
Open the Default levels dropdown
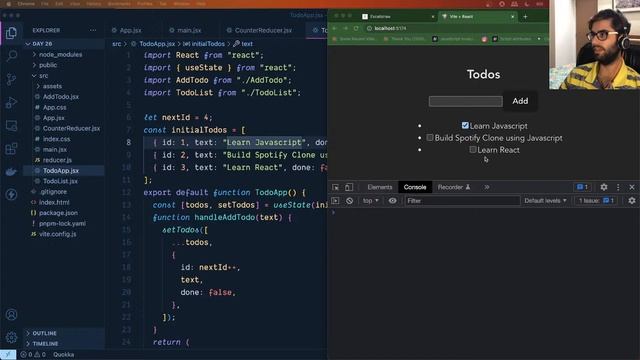[x=545, y=201]
